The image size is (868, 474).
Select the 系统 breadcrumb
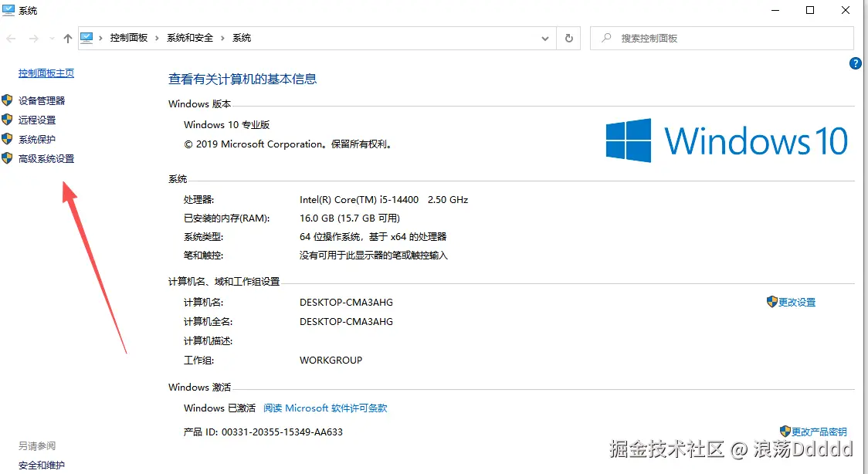pyautogui.click(x=242, y=38)
